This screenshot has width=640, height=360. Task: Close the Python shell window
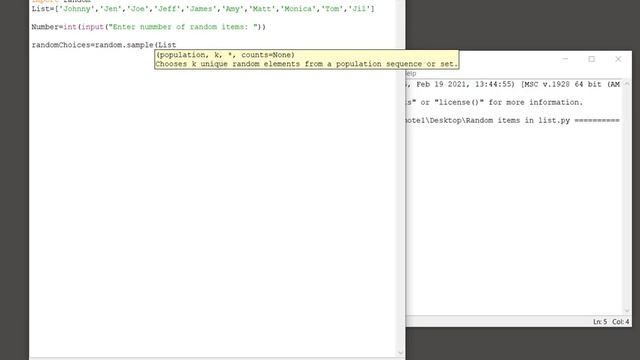click(618, 59)
